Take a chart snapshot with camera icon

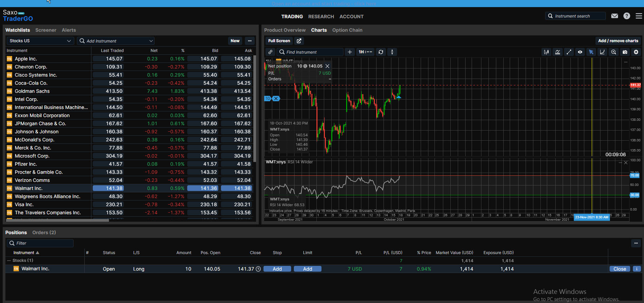pos(625,52)
